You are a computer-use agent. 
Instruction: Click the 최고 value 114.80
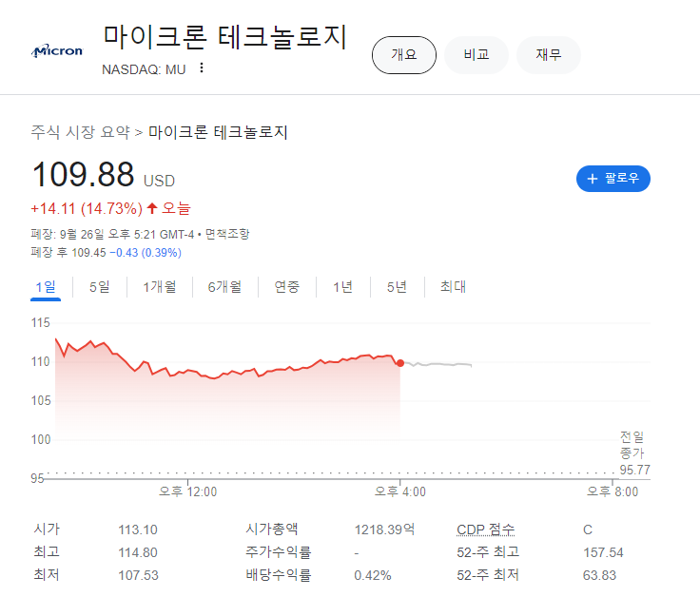coord(138,552)
